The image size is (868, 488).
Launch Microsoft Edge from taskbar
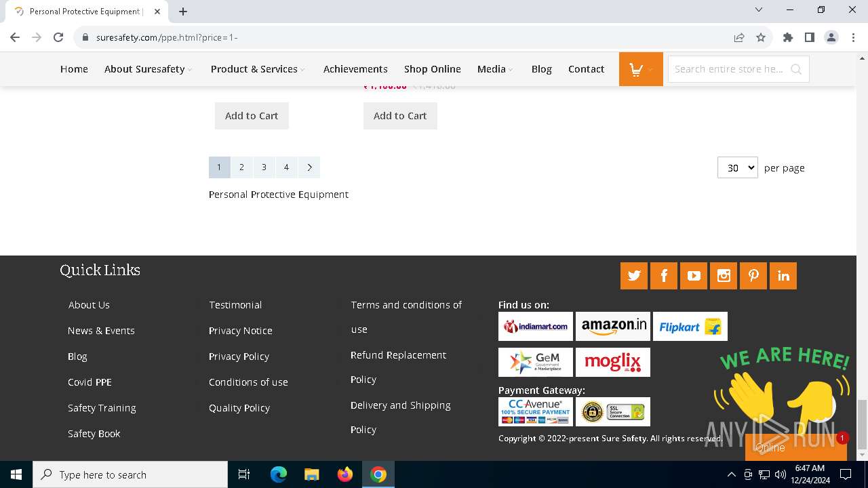[x=279, y=474]
